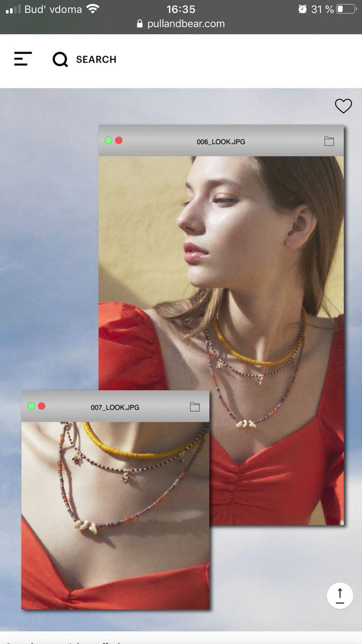The height and width of the screenshot is (644, 362).
Task: Tap the lock icon beside pullandbear.com
Action: pos(140,24)
